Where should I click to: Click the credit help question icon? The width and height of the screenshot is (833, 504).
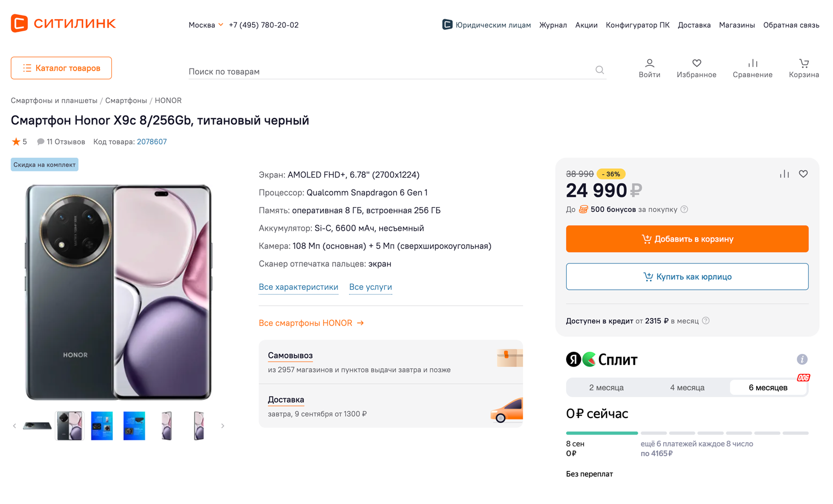tap(706, 321)
